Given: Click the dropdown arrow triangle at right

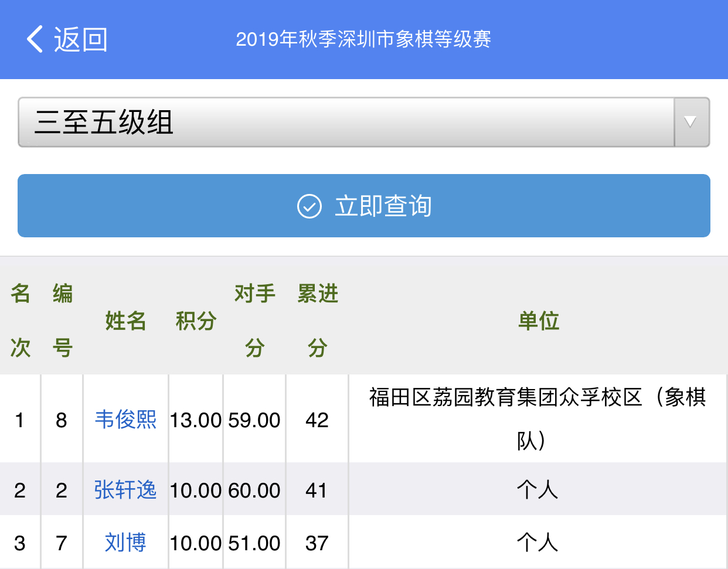Looking at the screenshot, I should pos(691,122).
